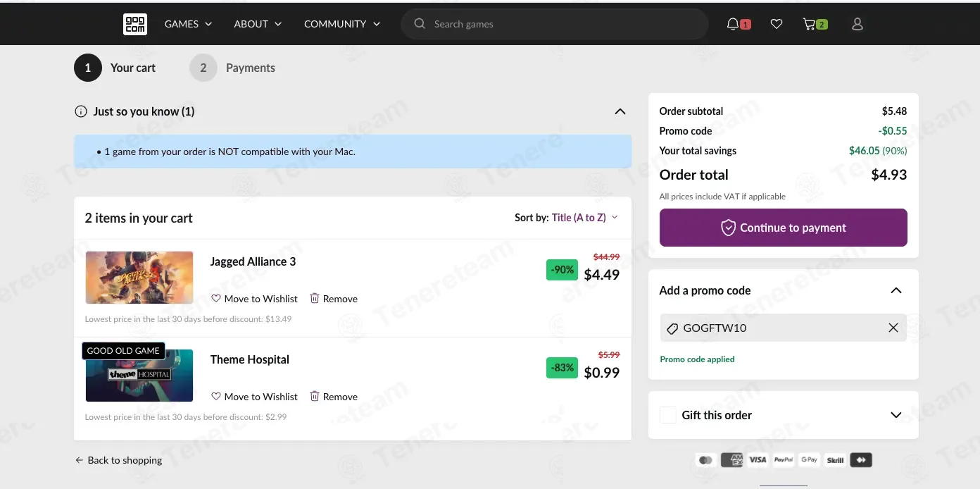The width and height of the screenshot is (980, 489).
Task: Expand the Gift this order section
Action: tap(896, 415)
